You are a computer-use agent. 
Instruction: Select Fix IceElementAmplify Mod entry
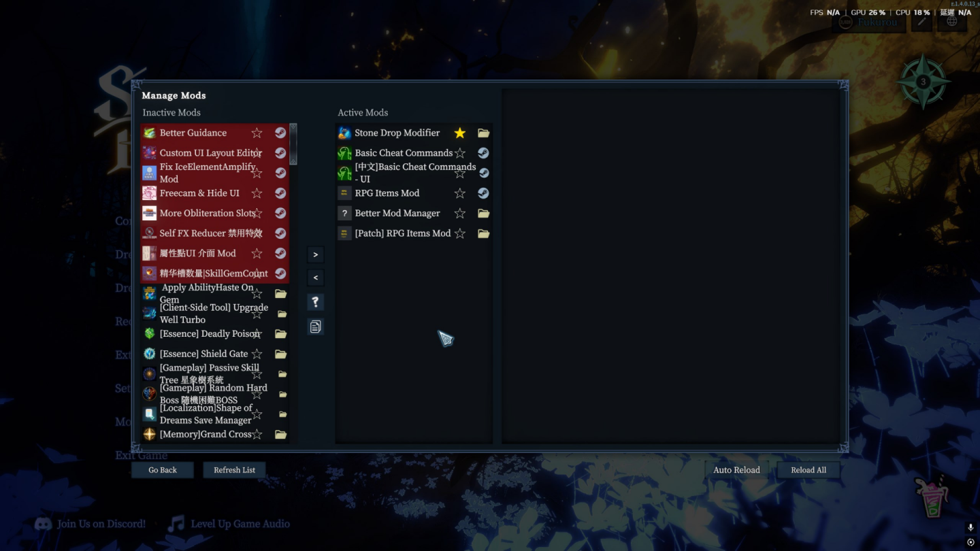point(214,173)
